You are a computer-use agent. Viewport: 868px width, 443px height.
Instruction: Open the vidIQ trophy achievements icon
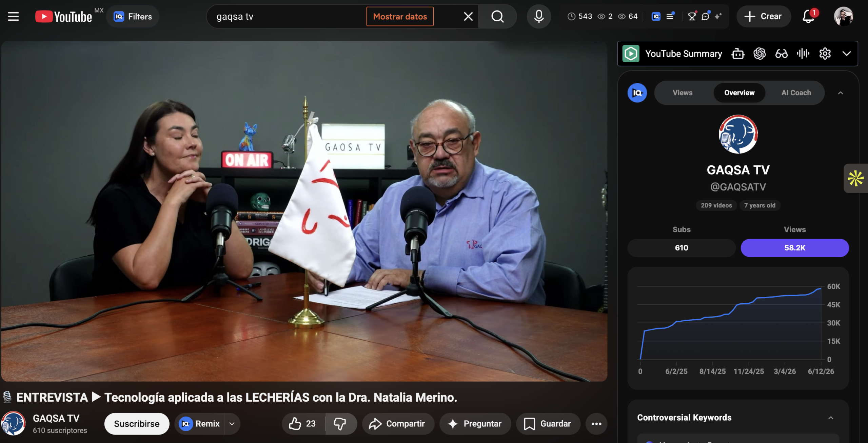692,16
